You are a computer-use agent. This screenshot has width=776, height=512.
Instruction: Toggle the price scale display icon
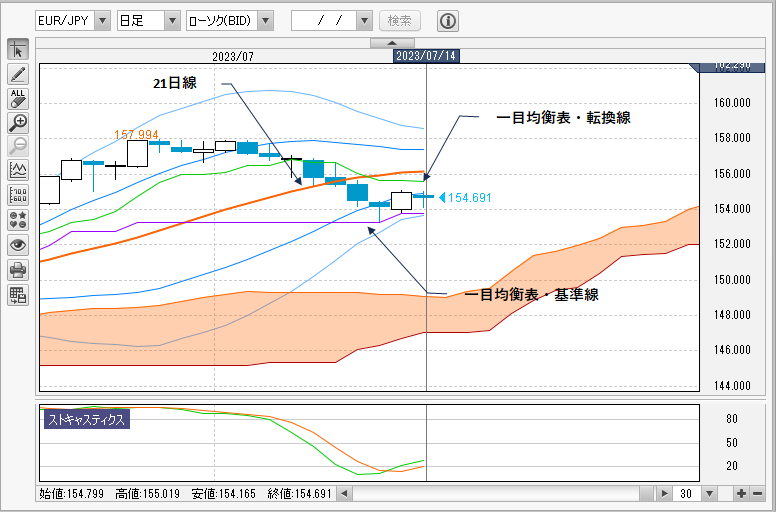(x=18, y=196)
